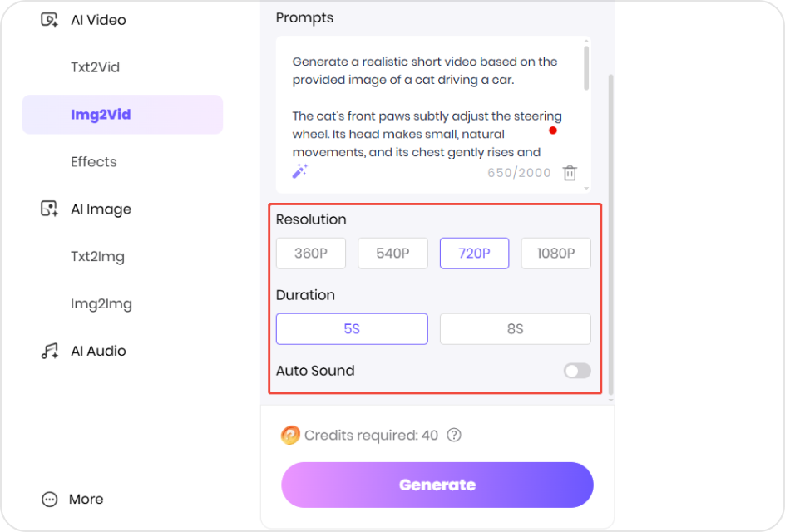The image size is (785, 532).
Task: Enable the Auto Sound toggle
Action: pyautogui.click(x=576, y=371)
